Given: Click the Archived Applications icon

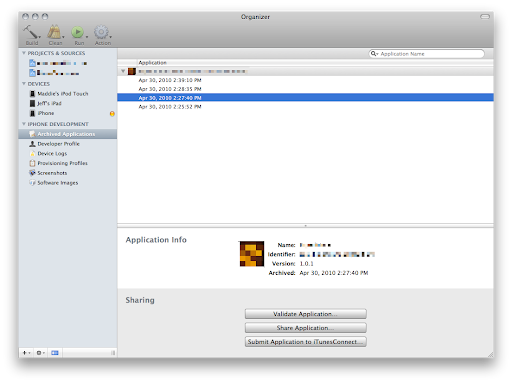Looking at the screenshot, I should tap(32, 134).
